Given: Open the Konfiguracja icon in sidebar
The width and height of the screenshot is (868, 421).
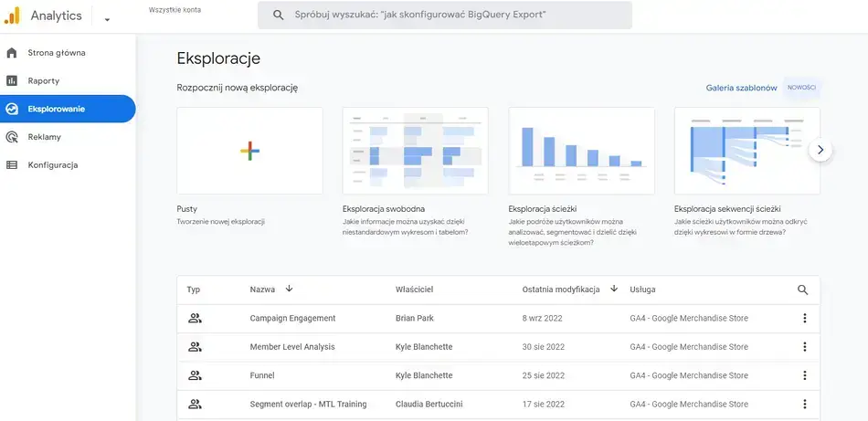Looking at the screenshot, I should pyautogui.click(x=12, y=165).
